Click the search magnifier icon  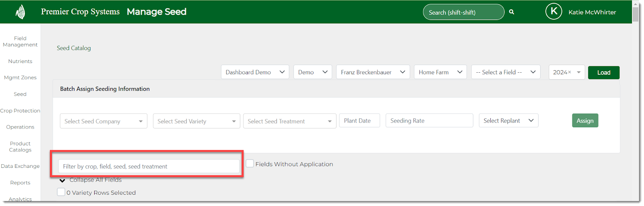(512, 12)
